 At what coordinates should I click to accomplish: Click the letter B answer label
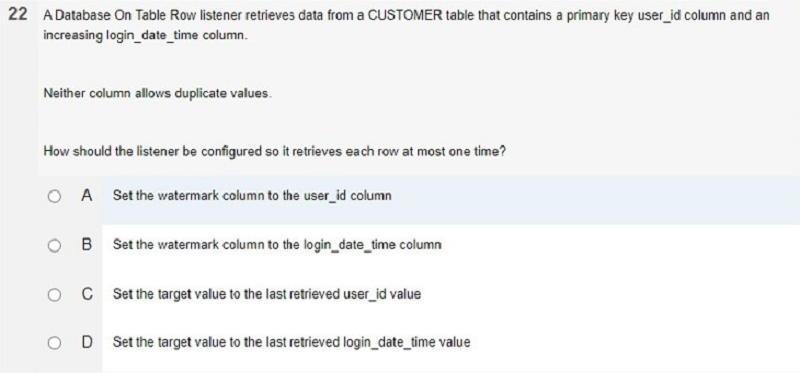(x=87, y=245)
